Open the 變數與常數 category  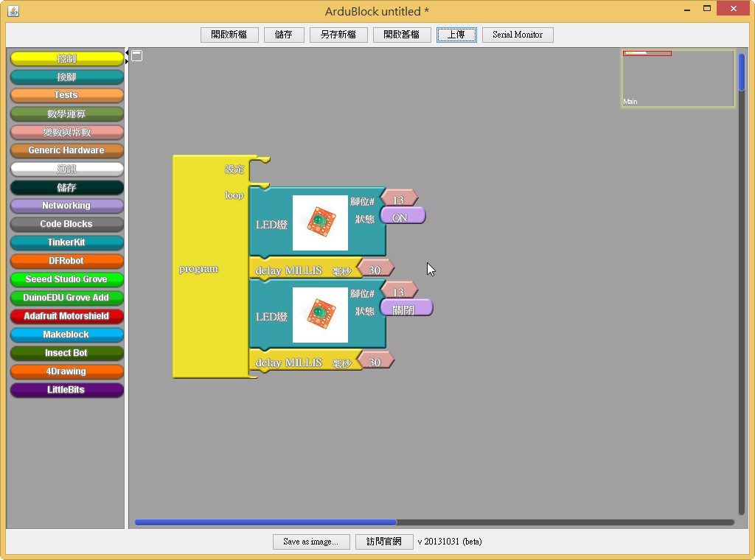[66, 132]
